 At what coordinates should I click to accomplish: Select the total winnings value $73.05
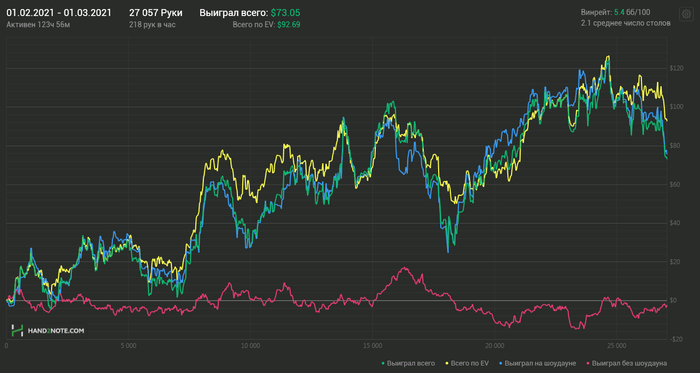(285, 13)
